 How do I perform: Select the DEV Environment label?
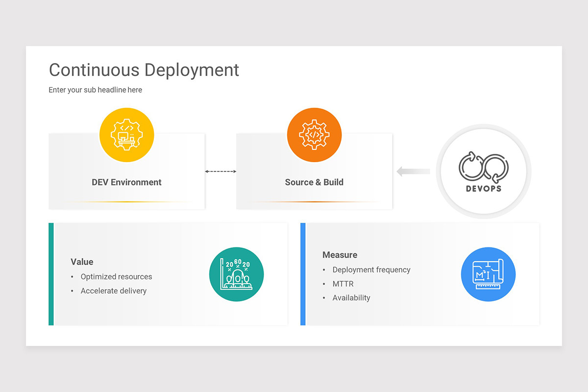126,182
